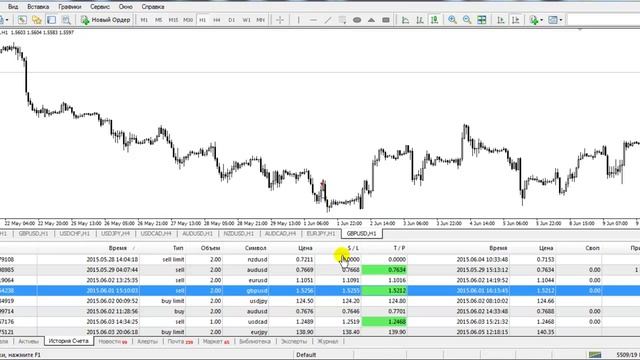Open the Маркет terminal tab
The width and height of the screenshot is (640, 360).
(x=216, y=341)
